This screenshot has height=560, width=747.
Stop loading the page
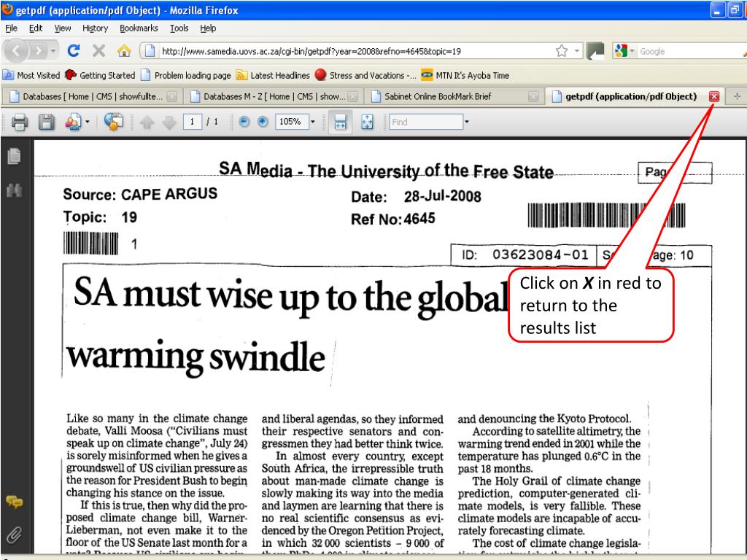pos(98,50)
